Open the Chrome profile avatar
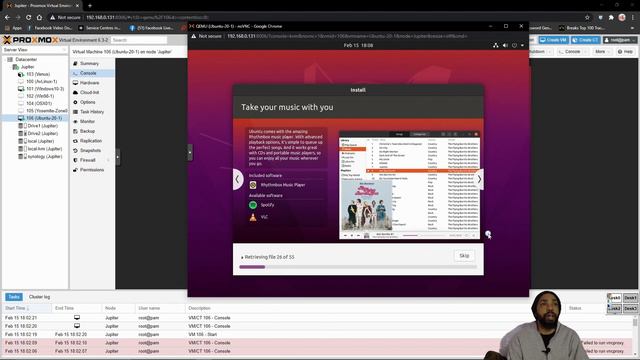640x360 pixels. 622,18
